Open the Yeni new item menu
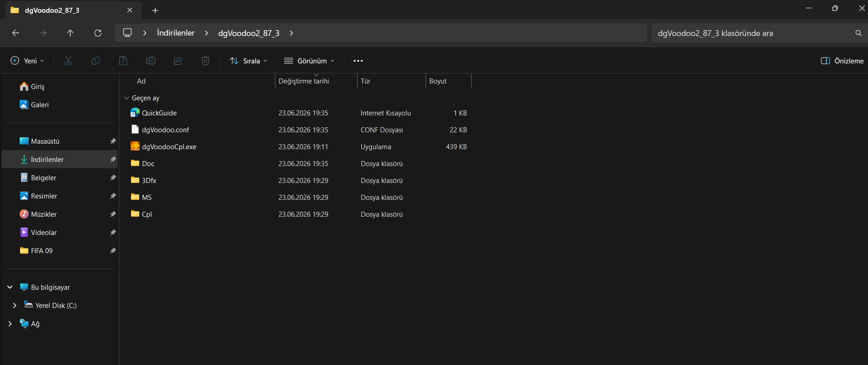The width and height of the screenshot is (868, 365). (x=27, y=61)
